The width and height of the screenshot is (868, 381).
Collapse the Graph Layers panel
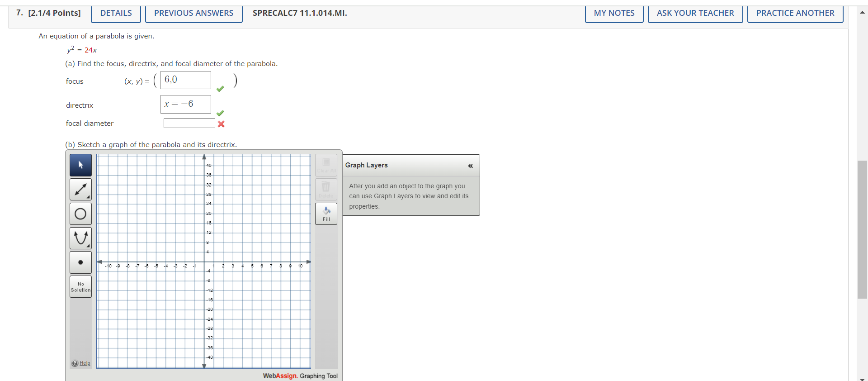[x=470, y=166]
